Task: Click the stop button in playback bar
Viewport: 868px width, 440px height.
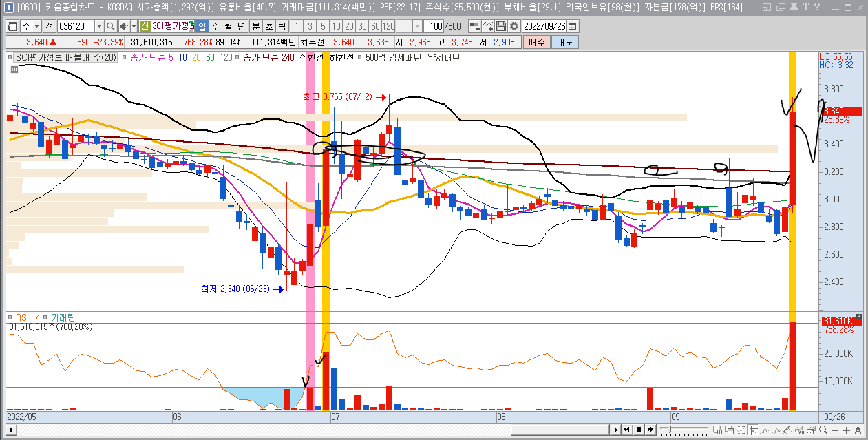Action: 639,430
